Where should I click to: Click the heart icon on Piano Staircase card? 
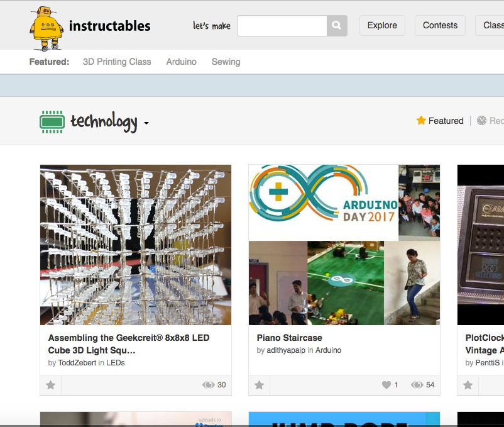[x=386, y=385]
